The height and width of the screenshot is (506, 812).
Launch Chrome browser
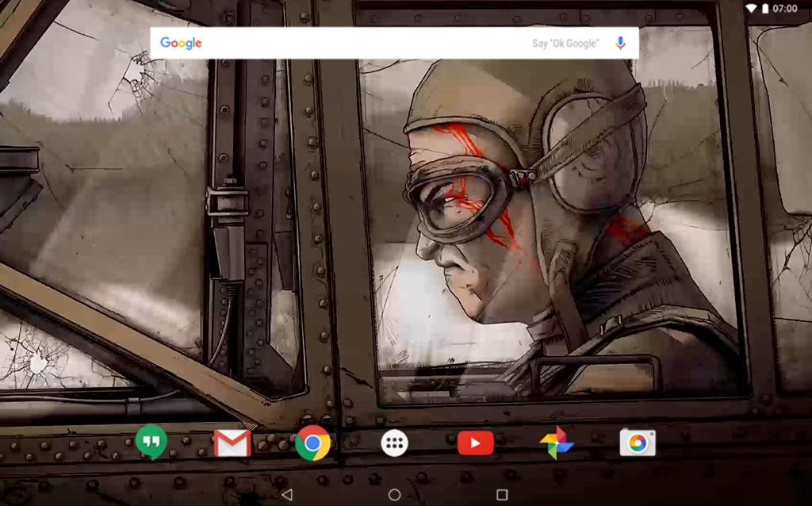tap(312, 443)
